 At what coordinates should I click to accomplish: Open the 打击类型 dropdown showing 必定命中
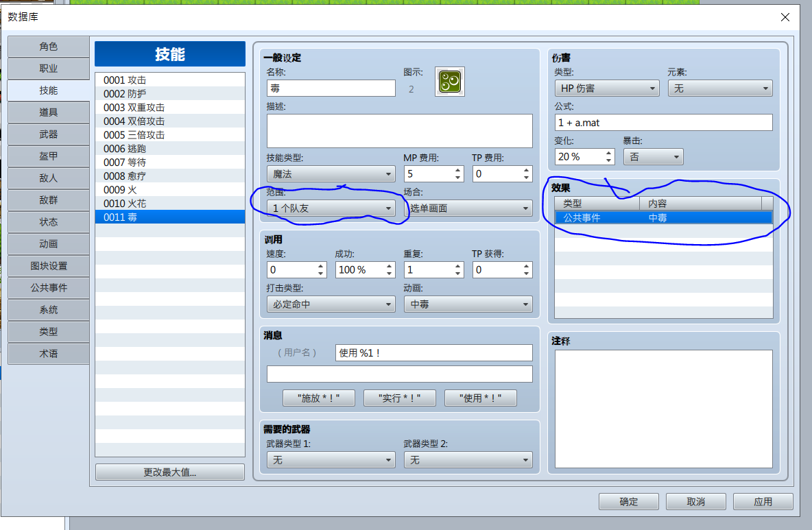click(331, 304)
